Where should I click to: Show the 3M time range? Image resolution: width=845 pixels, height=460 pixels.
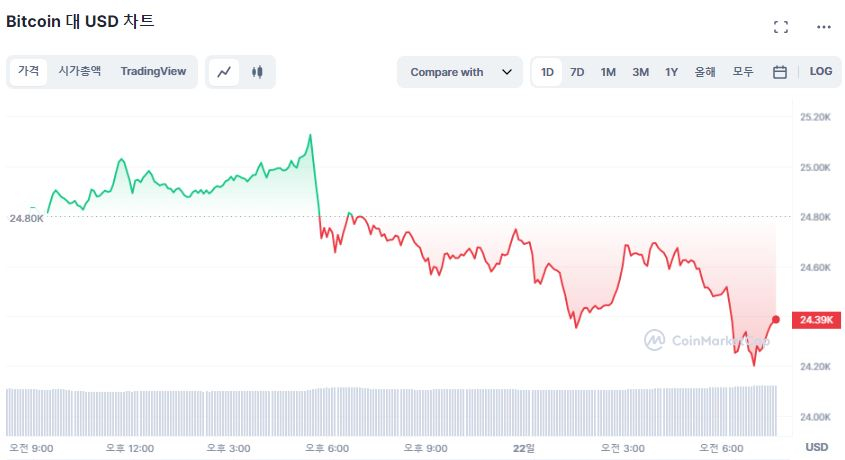(x=640, y=72)
